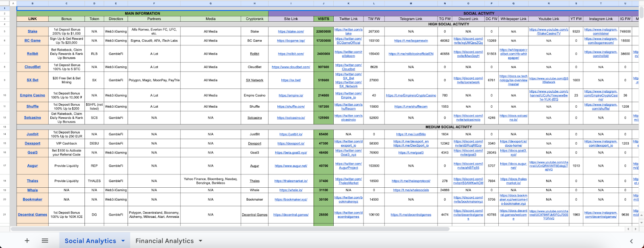Image resolution: width=644 pixels, height=248 pixels.
Task: Open the https://solcasino.io/ site link
Action: click(291, 118)
